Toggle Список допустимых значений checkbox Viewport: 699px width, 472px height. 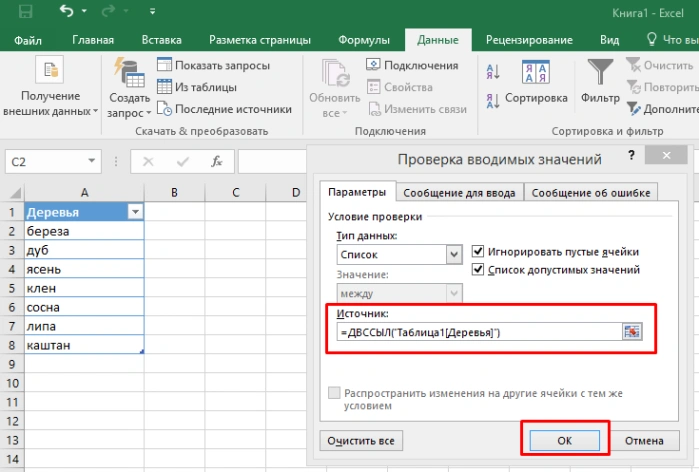pyautogui.click(x=477, y=269)
